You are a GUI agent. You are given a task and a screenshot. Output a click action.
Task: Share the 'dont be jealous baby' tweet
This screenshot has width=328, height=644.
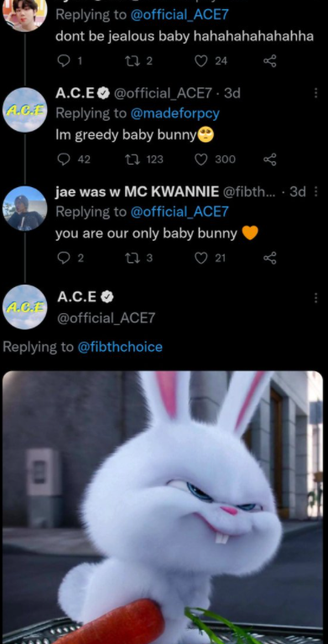[x=270, y=61]
